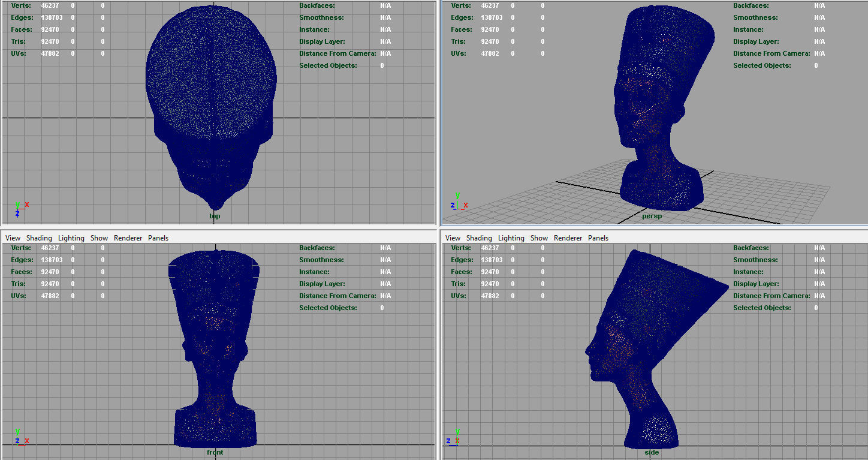Click the 46237 vertex count in the persp view
This screenshot has height=460, width=868.
[490, 5]
